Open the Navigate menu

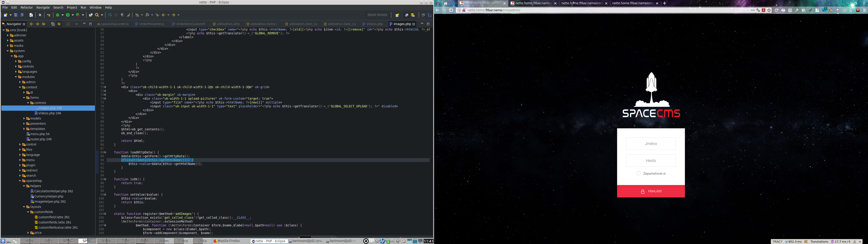point(43,7)
